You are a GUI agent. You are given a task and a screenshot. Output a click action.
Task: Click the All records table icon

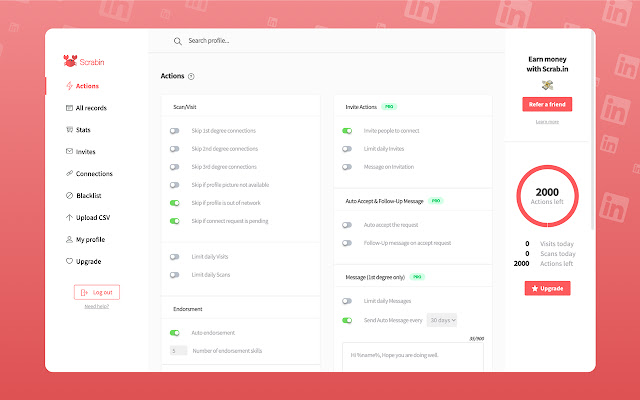tap(69, 108)
